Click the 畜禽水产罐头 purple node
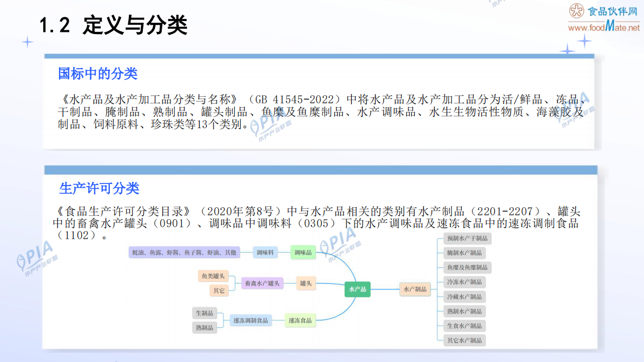Image resolution: width=644 pixels, height=362 pixels. point(262,284)
